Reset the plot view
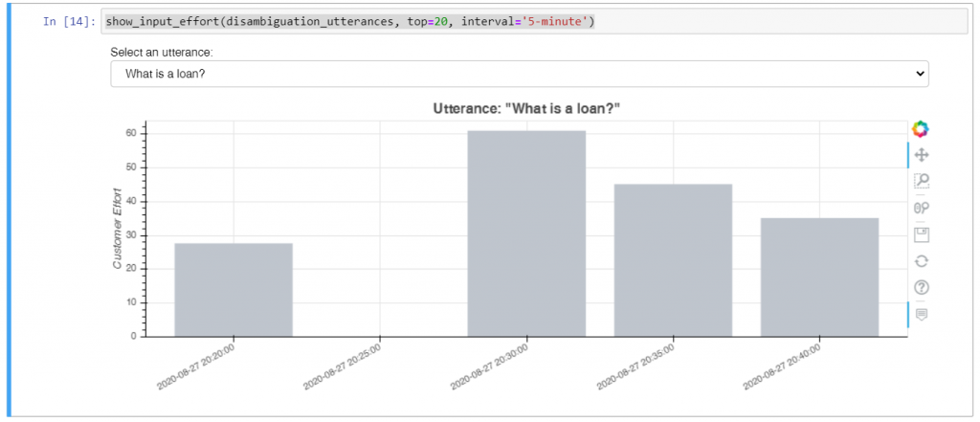Screen dimensions: 980x422 [x=921, y=260]
